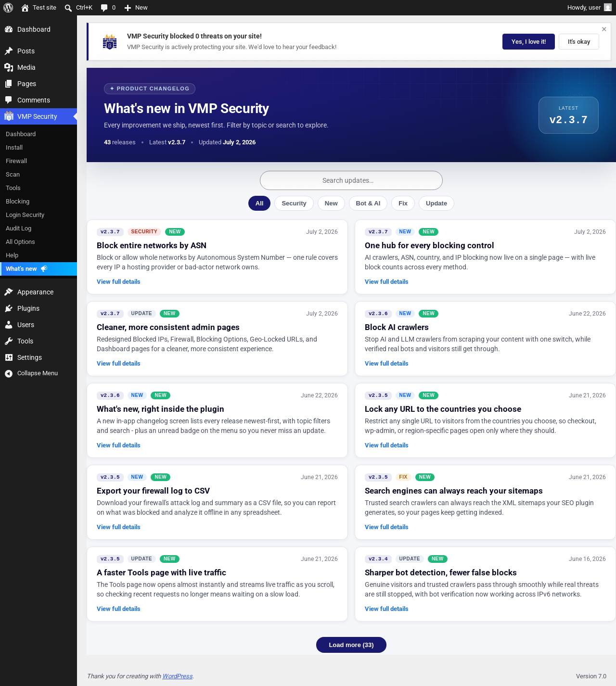Click the Dashboard gauge icon

(9, 29)
